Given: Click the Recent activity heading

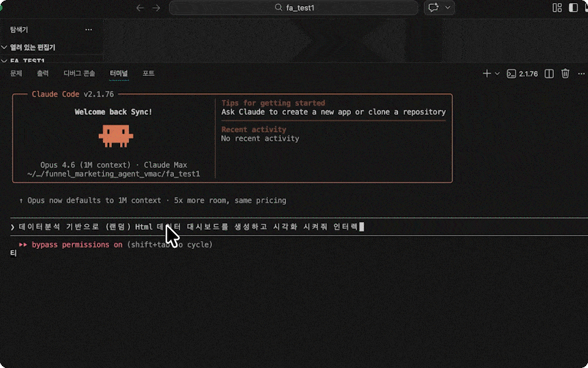Looking at the screenshot, I should (x=254, y=129).
